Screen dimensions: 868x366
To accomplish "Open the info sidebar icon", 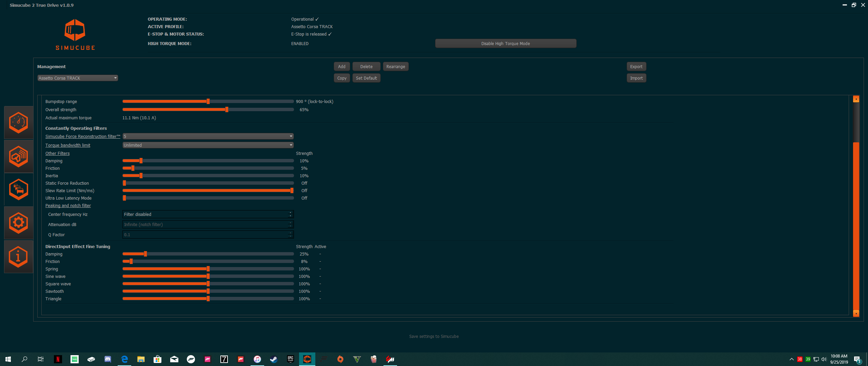I will 19,257.
